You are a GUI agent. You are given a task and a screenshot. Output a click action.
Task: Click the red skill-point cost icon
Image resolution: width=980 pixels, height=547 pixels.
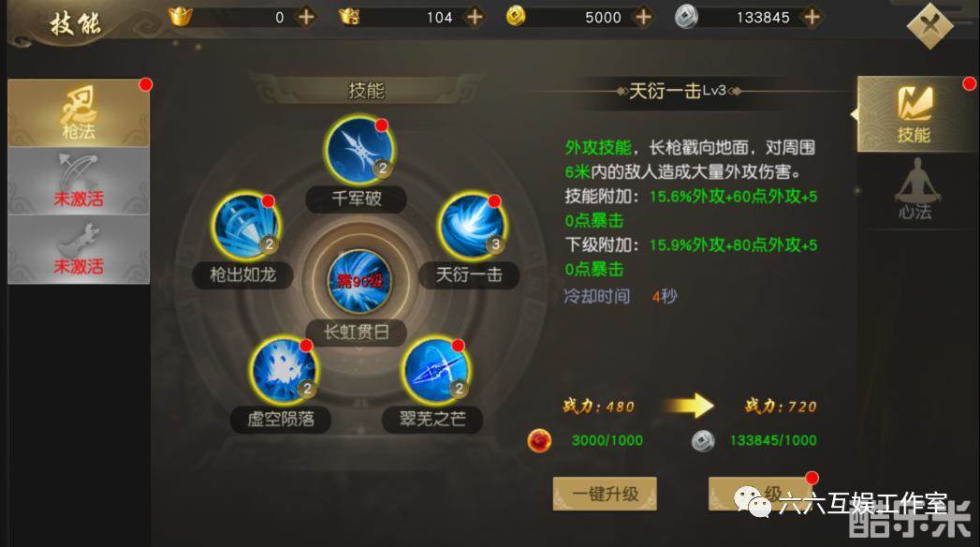point(539,441)
